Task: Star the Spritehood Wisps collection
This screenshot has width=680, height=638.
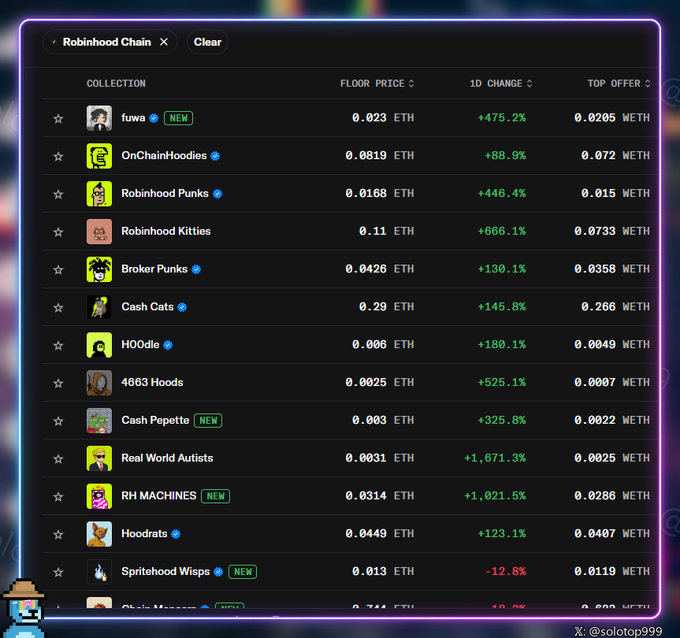Action: 58,572
